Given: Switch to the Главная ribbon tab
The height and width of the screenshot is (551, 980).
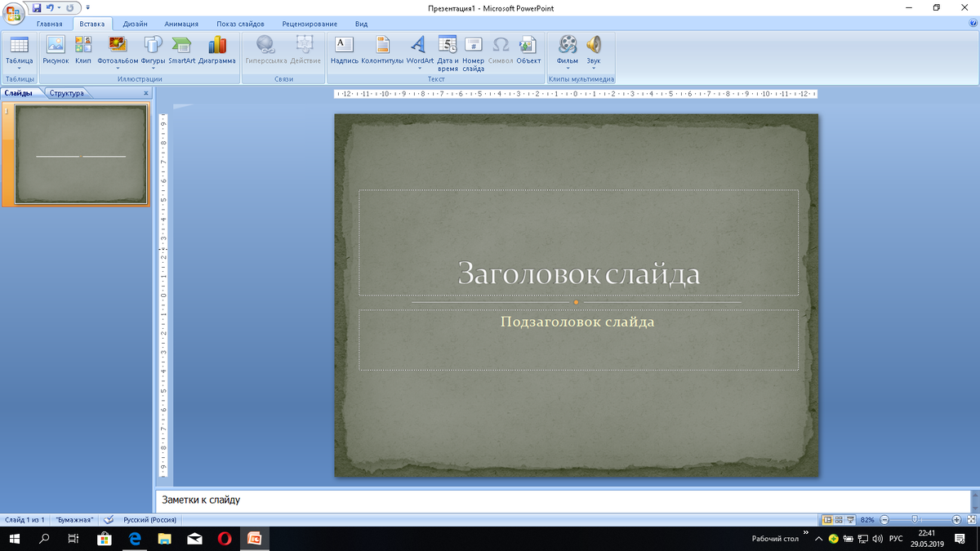Looking at the screenshot, I should 50,24.
